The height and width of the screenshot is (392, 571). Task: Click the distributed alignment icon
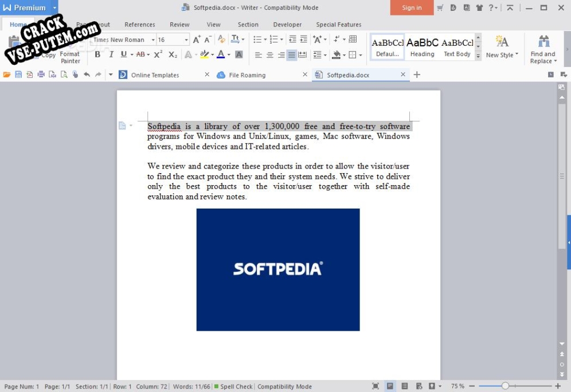pos(302,55)
